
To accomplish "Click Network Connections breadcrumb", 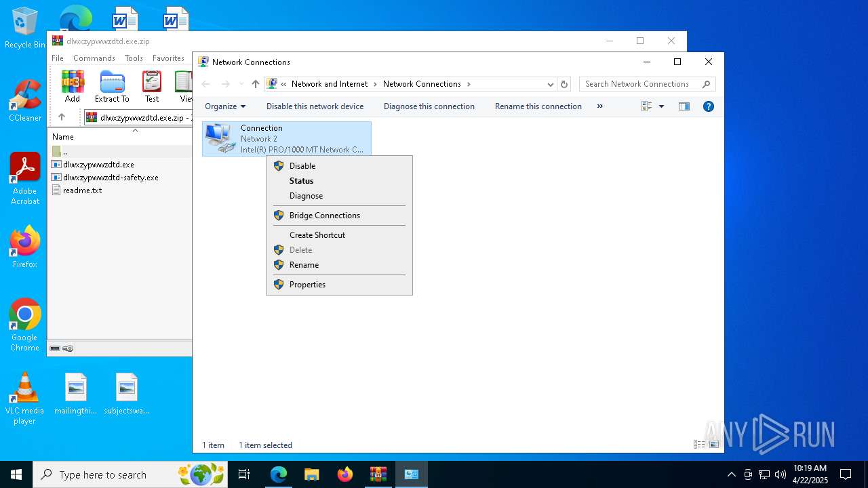I will (422, 84).
